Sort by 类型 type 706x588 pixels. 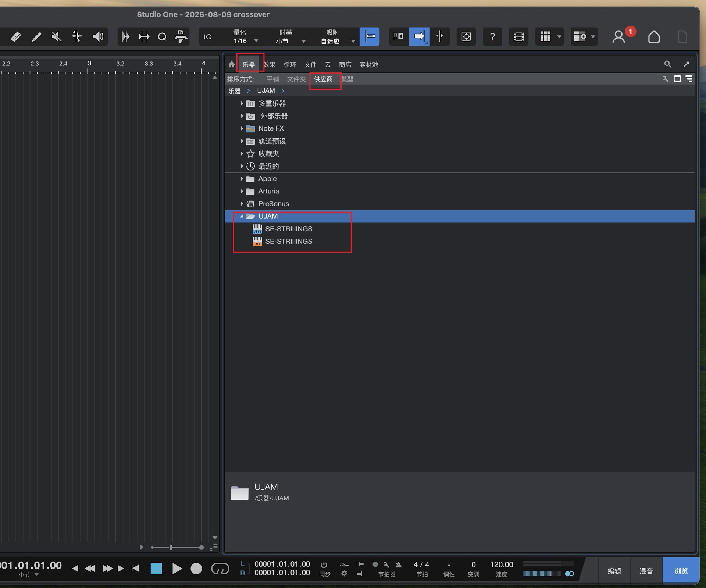347,79
